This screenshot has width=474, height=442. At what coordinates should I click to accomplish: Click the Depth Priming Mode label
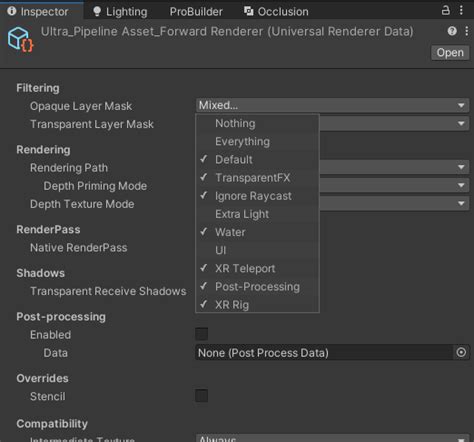pyautogui.click(x=95, y=186)
